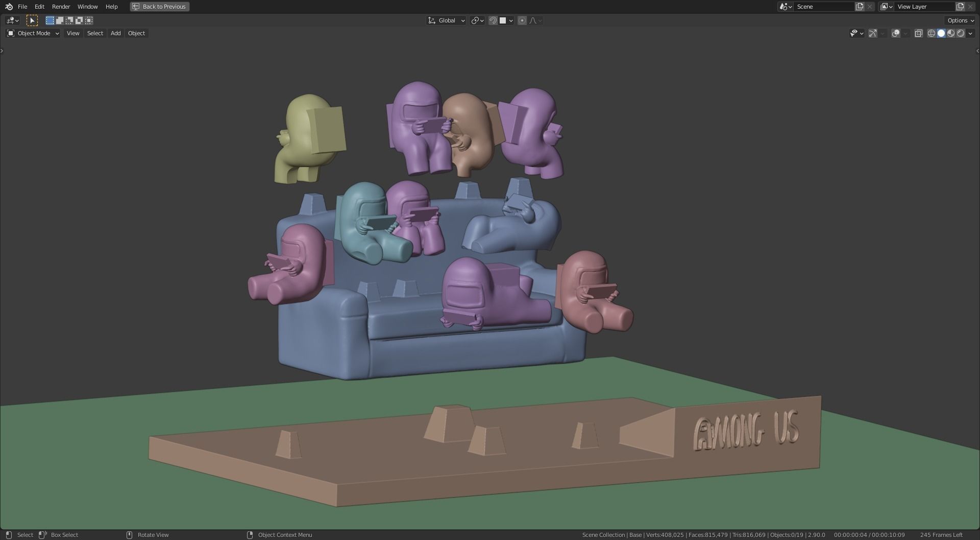Open the viewport Object menu
The height and width of the screenshot is (540, 980).
(136, 33)
